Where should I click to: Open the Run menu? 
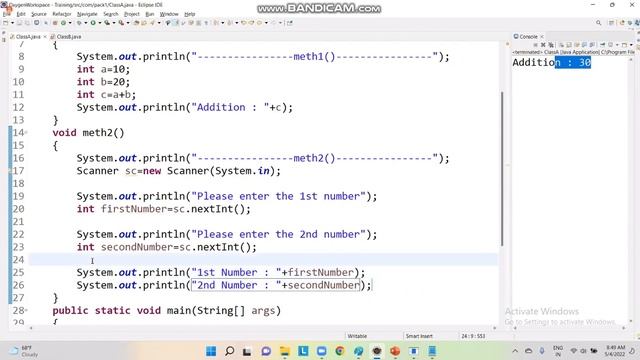[150, 14]
